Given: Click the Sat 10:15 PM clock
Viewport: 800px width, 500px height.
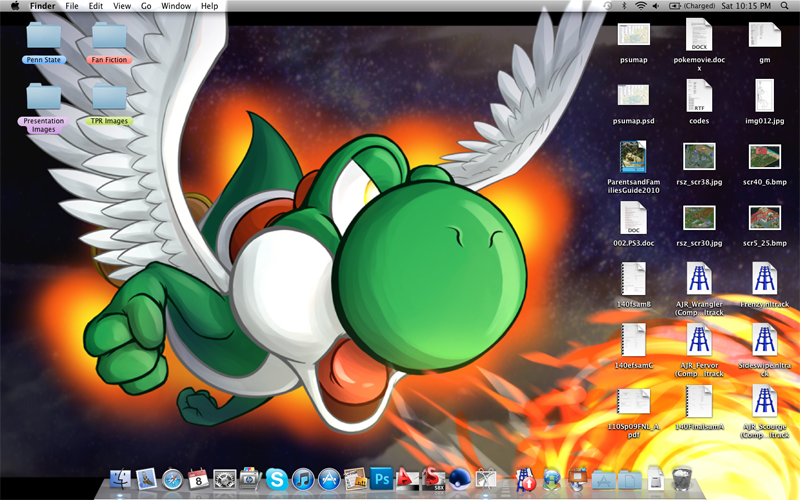Looking at the screenshot, I should (x=746, y=6).
